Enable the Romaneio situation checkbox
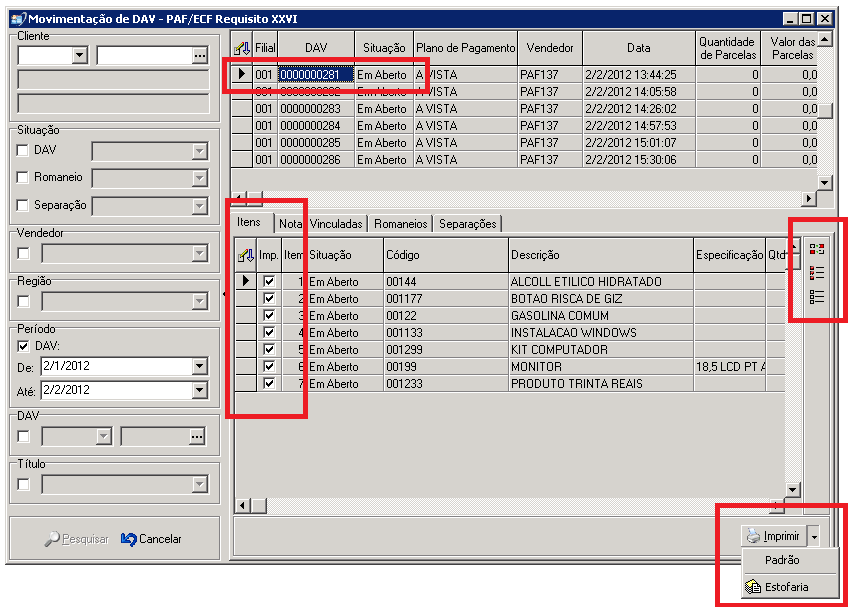 (x=23, y=177)
